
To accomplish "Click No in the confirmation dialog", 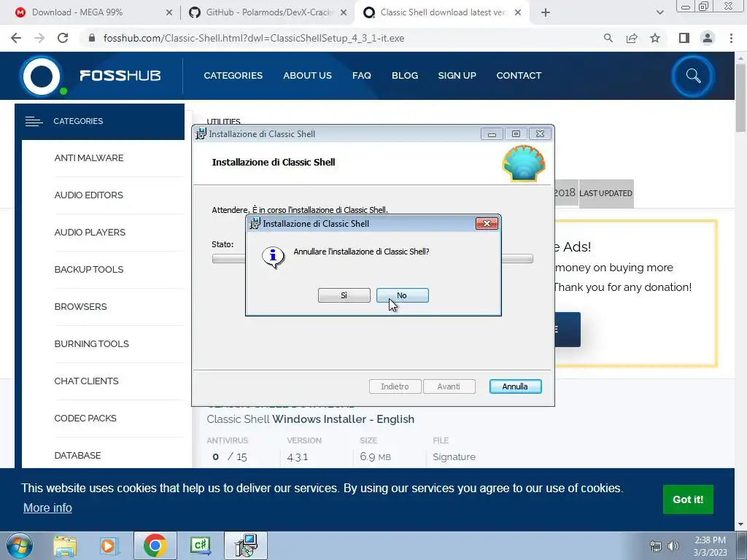I will tap(402, 295).
